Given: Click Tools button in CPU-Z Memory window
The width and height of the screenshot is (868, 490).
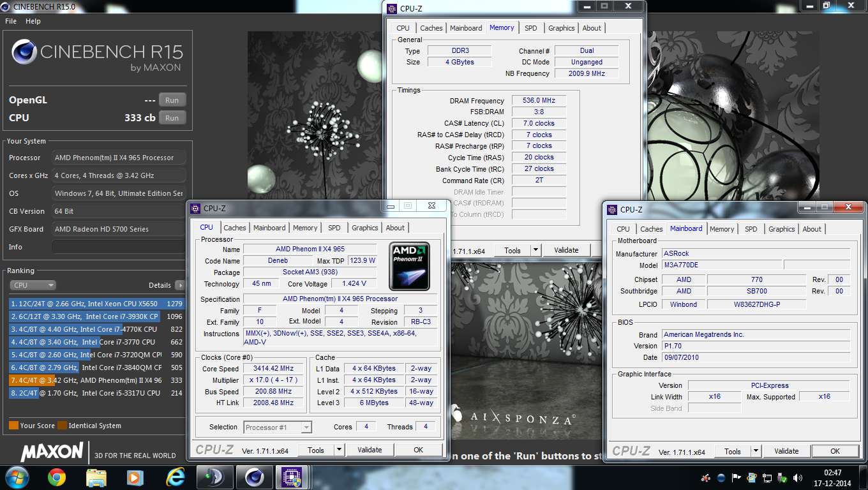Looking at the screenshot, I should coord(513,250).
